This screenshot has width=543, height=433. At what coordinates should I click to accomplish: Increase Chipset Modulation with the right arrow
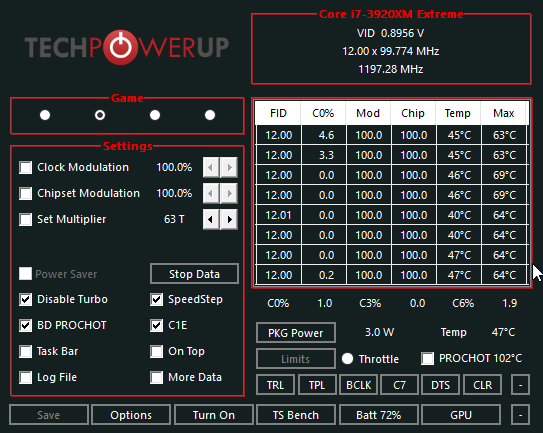coord(229,193)
